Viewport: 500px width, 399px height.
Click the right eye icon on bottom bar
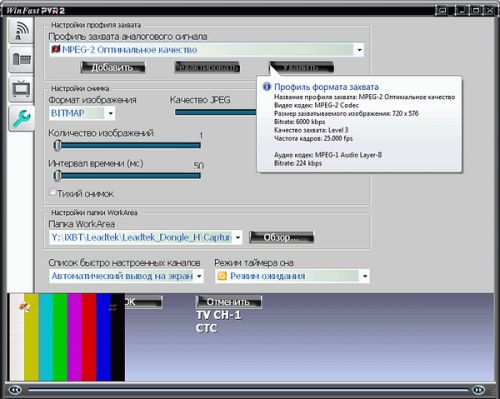(x=479, y=389)
